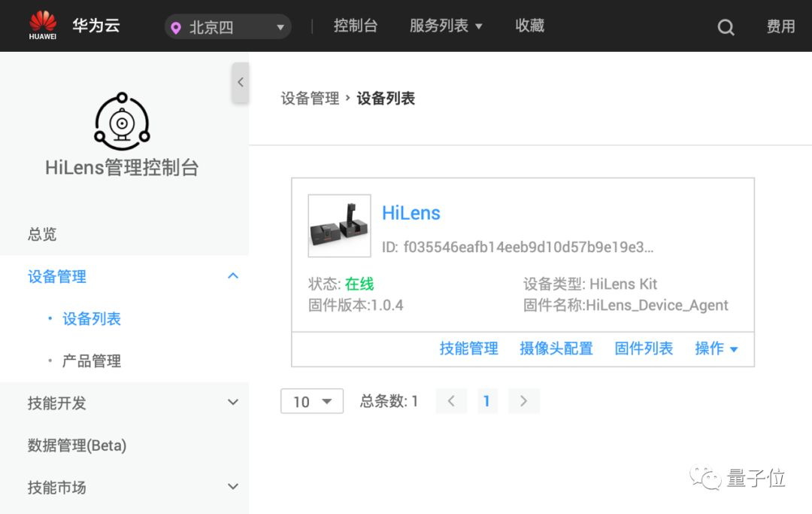The image size is (812, 514).
Task: Open the HiLens device thumbnail image
Action: tap(340, 226)
